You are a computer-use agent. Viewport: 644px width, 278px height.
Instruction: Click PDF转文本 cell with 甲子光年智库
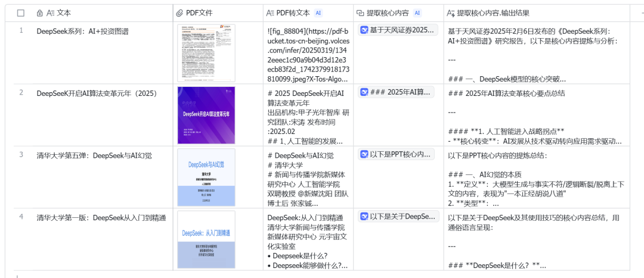[x=308, y=115]
